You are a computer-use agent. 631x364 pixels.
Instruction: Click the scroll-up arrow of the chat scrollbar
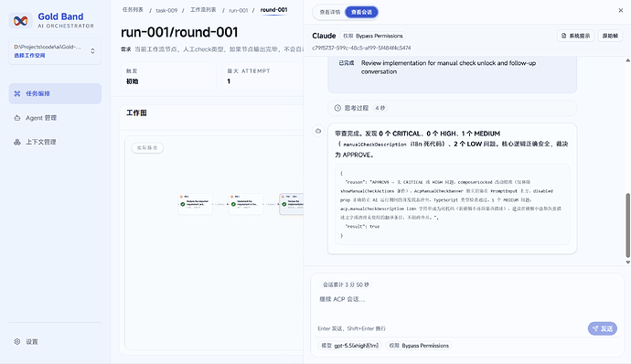[x=627, y=60]
